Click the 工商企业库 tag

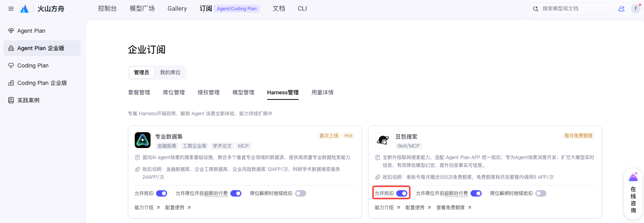pyautogui.click(x=195, y=146)
